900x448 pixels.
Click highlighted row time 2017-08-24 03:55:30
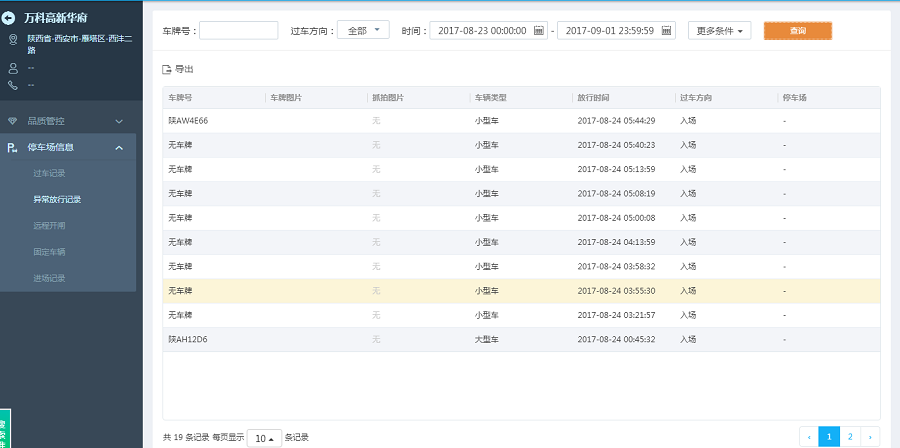(616, 291)
